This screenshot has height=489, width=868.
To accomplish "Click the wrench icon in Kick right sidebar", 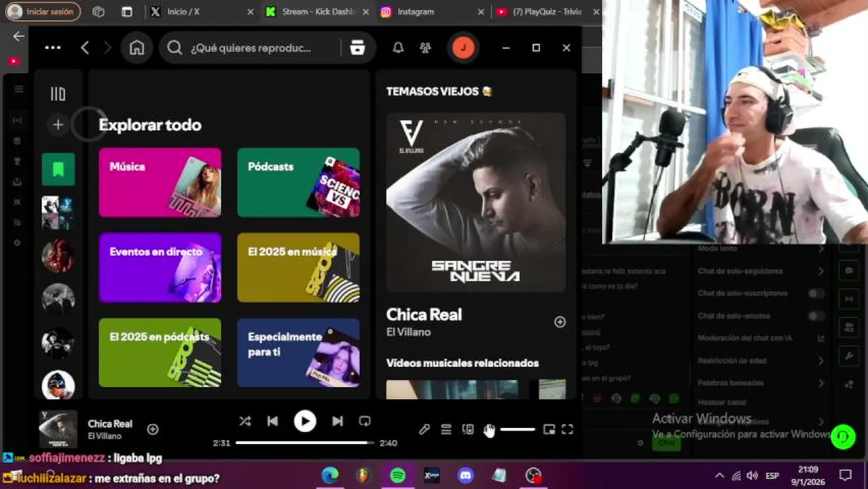I will pos(849,356).
